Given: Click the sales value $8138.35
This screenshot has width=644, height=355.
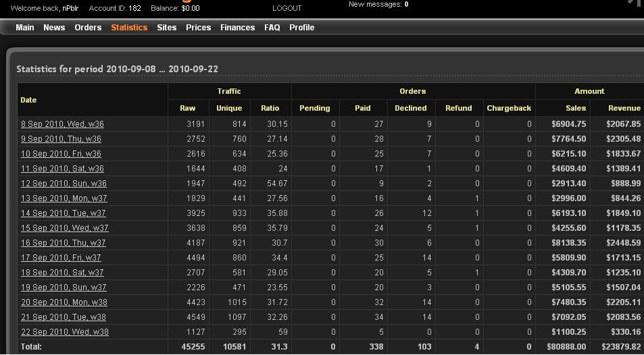Looking at the screenshot, I should pyautogui.click(x=569, y=242).
